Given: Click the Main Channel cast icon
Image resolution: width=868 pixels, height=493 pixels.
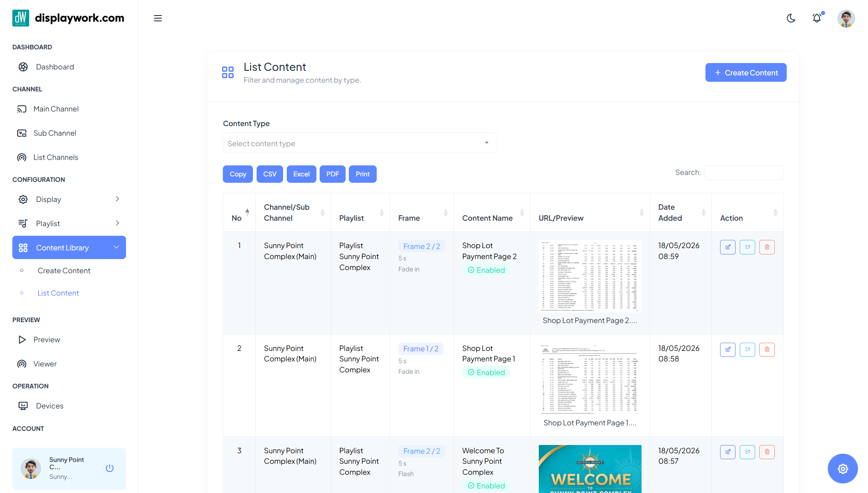Looking at the screenshot, I should [x=22, y=109].
